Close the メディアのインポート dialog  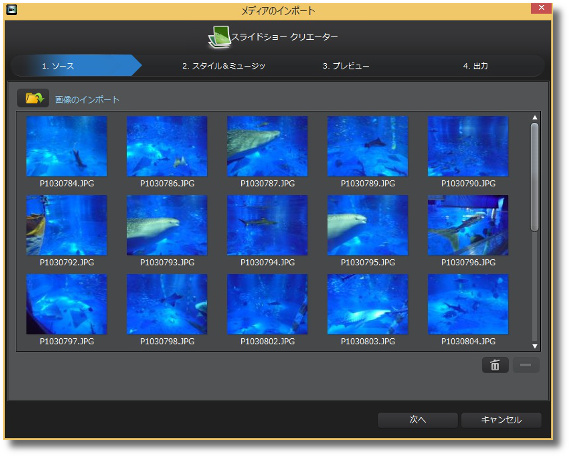[541, 8]
